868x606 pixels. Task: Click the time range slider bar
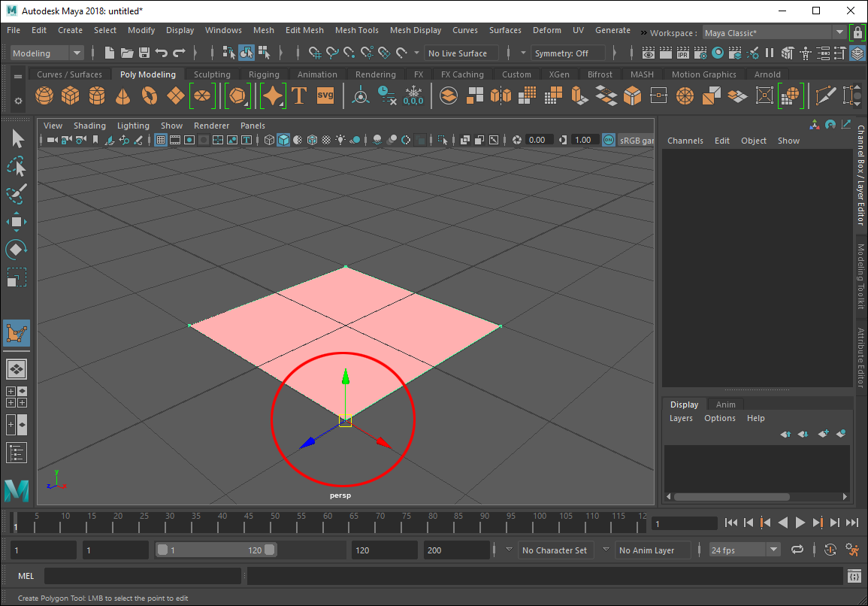(216, 550)
